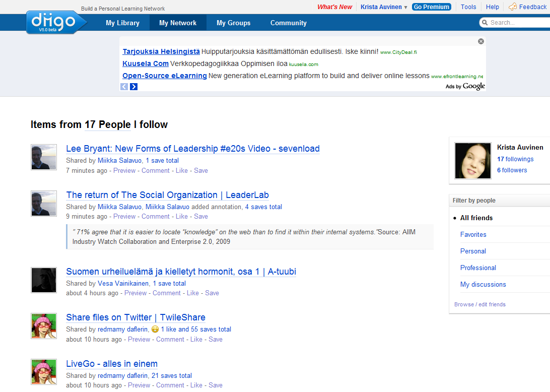
Task: Filter by Favorites
Action: (x=473, y=235)
